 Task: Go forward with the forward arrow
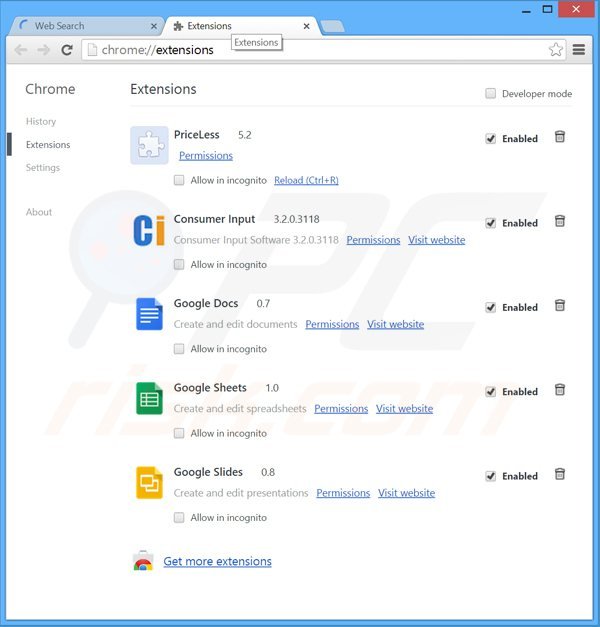coord(44,50)
